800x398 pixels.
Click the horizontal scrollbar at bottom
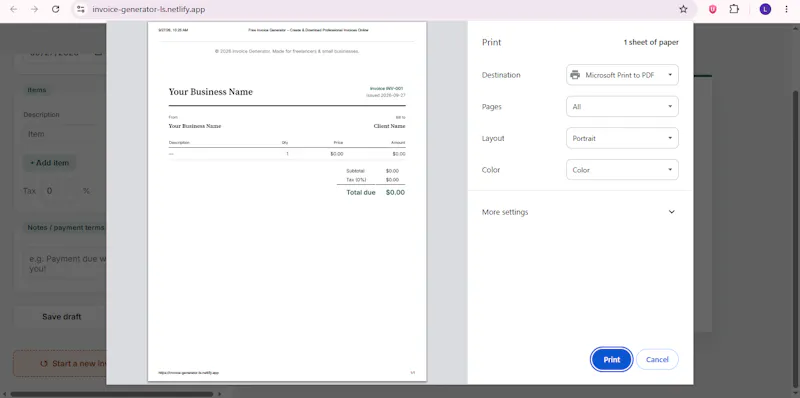[111, 394]
